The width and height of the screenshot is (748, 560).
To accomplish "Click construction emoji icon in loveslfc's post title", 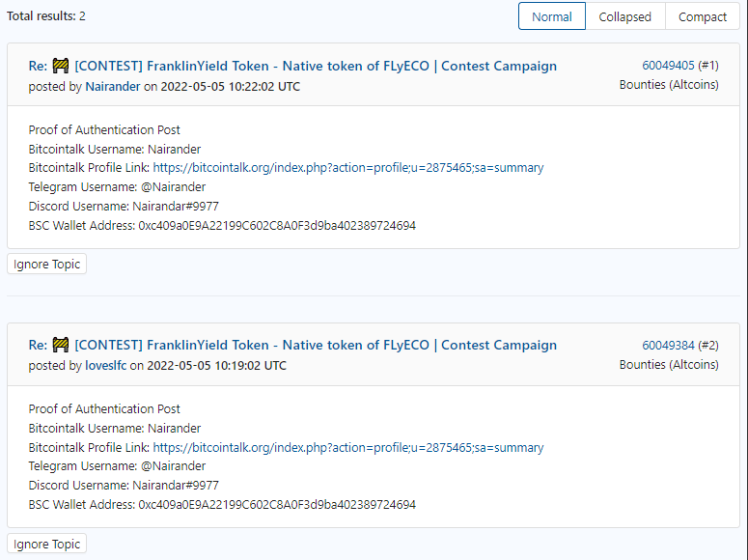I will (x=61, y=345).
